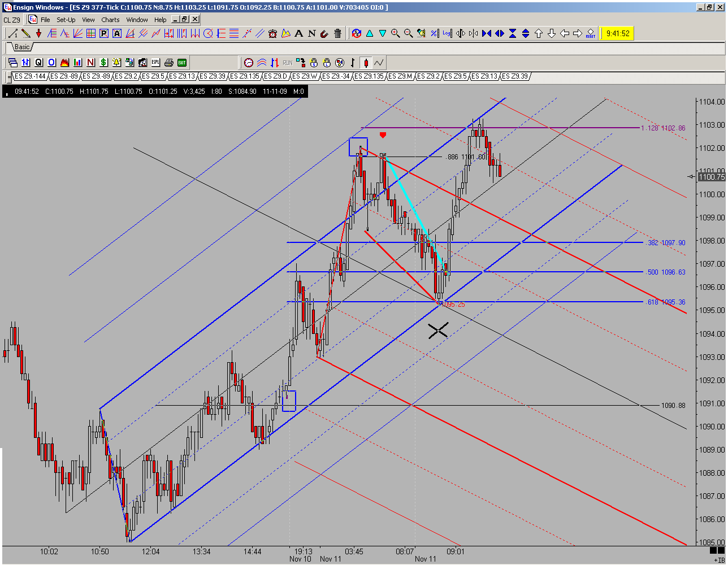The image size is (728, 565).
Task: Pick the pencil drawing tool
Action: [25, 33]
